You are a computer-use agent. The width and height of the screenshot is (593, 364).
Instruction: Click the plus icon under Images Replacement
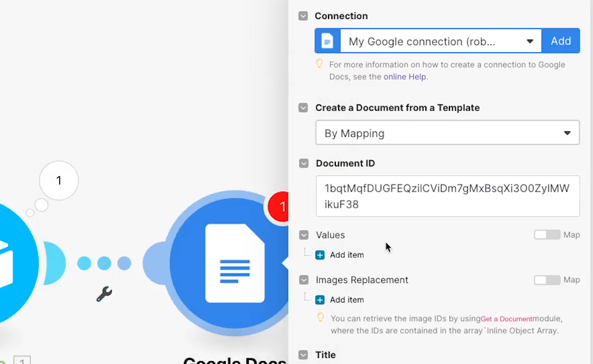click(x=320, y=300)
